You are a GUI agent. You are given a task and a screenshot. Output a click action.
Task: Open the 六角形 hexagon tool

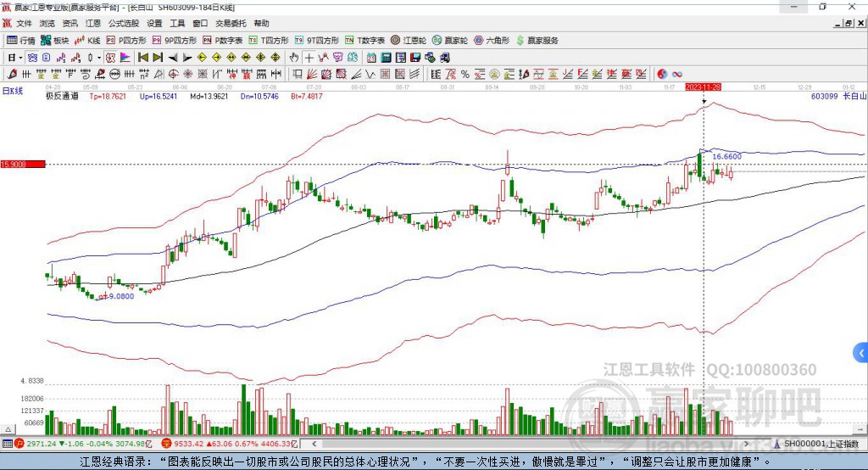pos(492,41)
